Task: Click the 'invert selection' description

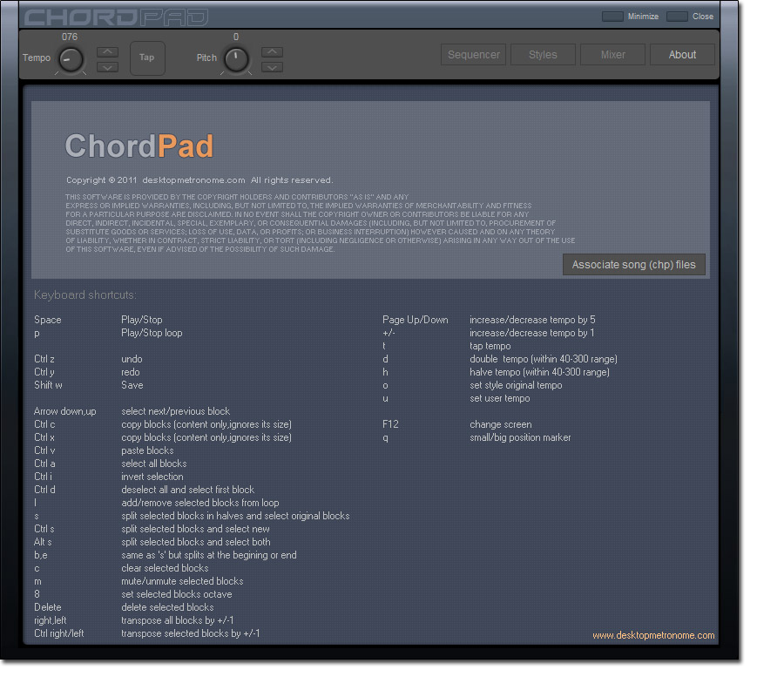Action: click(x=152, y=477)
